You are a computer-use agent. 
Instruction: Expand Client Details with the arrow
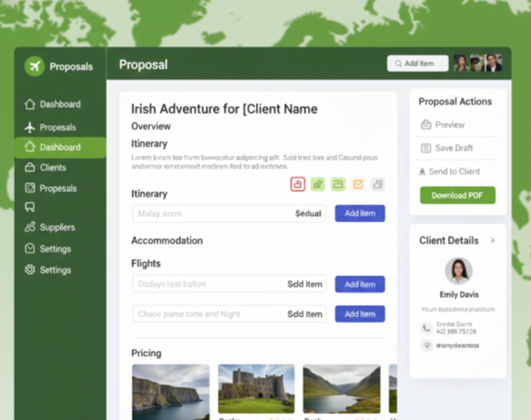point(492,241)
